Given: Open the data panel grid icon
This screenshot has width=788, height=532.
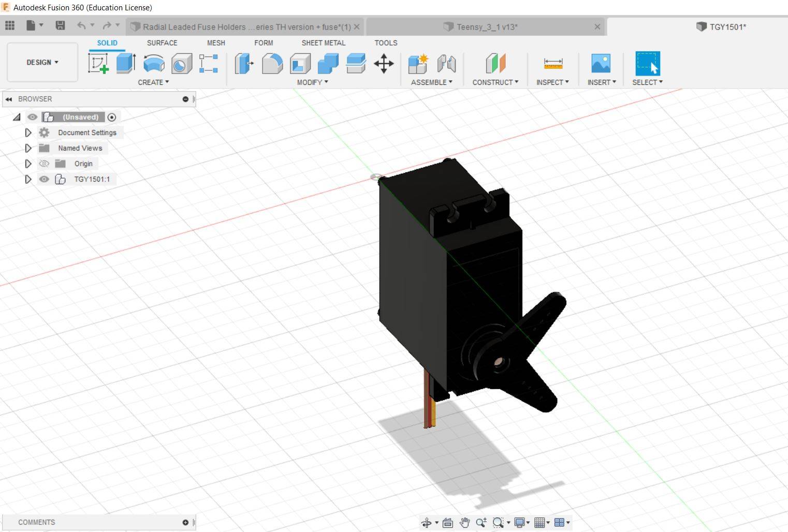Looking at the screenshot, I should click(x=10, y=25).
